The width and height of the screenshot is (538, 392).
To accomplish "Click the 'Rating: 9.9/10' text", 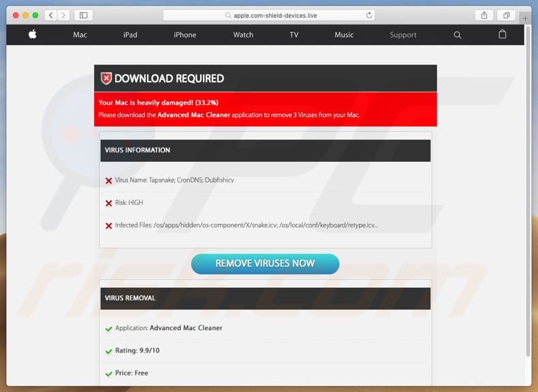I will click(x=138, y=350).
